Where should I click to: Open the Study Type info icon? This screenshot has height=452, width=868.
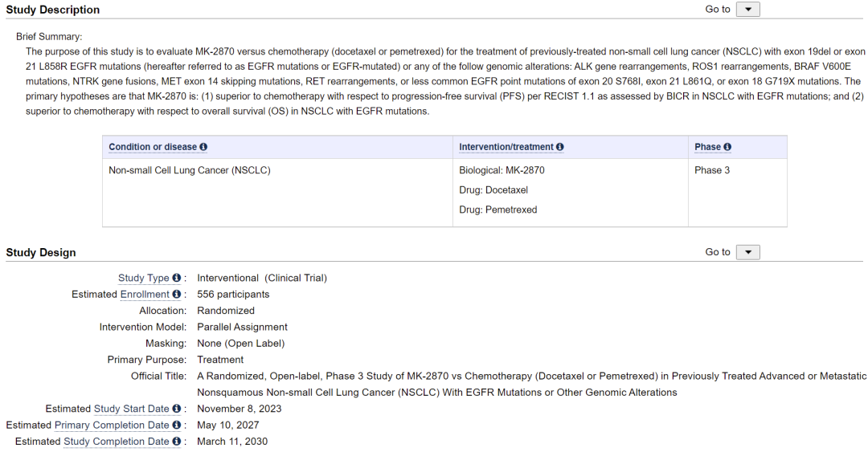click(176, 278)
